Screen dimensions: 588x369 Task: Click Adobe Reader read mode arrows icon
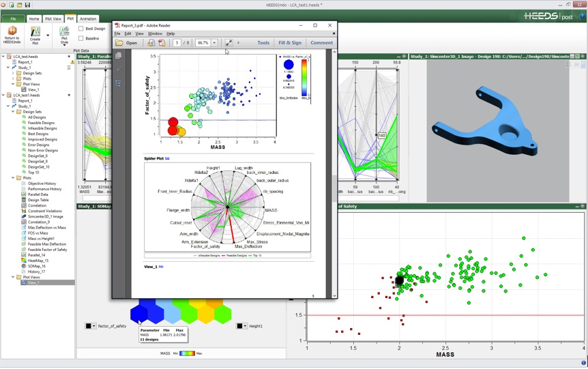pyautogui.click(x=229, y=43)
